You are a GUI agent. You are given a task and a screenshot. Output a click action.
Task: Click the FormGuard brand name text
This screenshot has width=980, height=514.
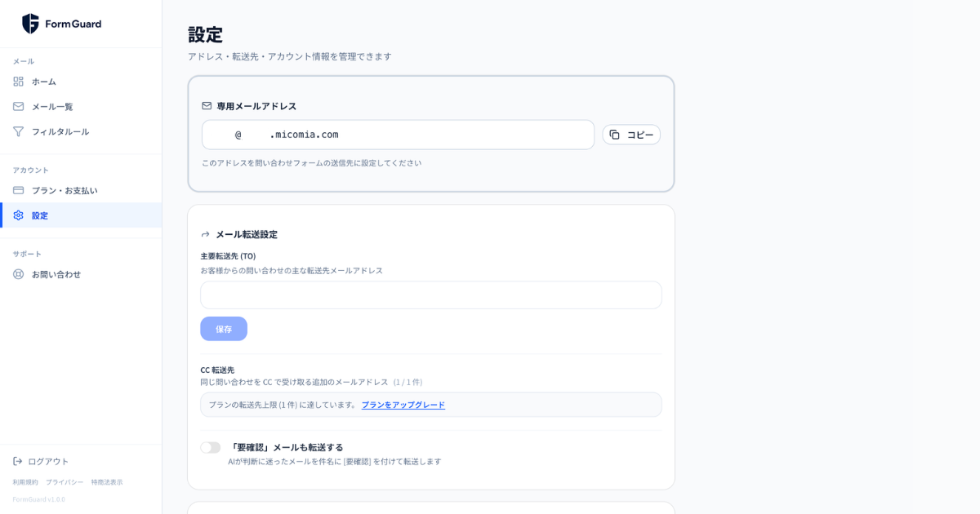coord(73,24)
